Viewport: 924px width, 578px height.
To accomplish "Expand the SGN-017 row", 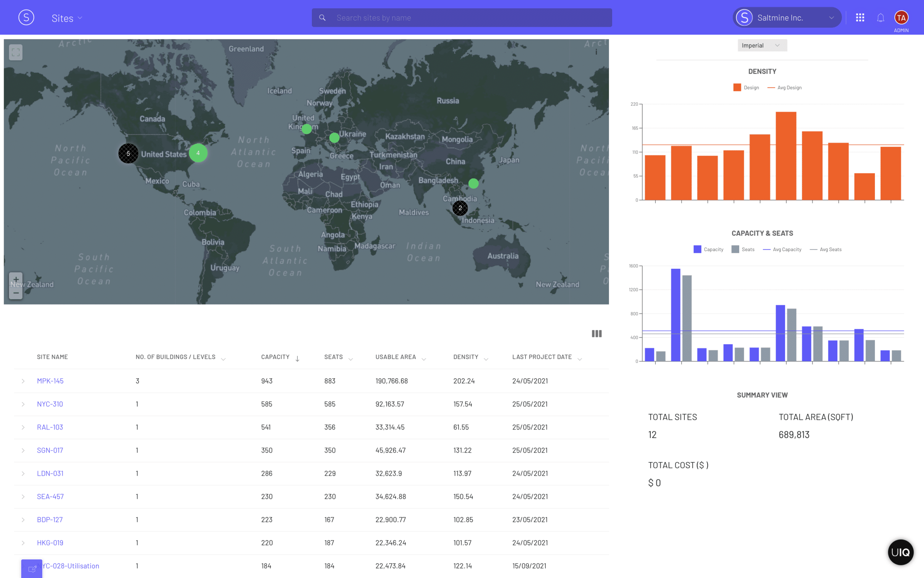I will click(23, 450).
